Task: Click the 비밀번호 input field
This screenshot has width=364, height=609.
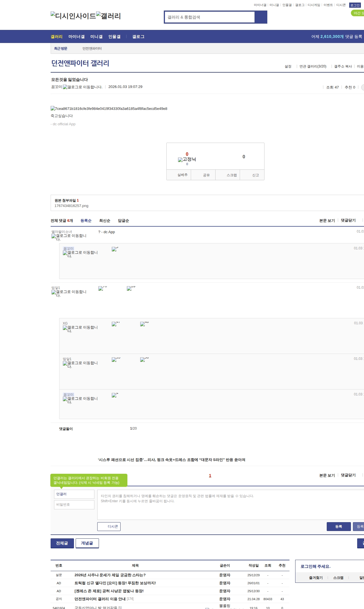Action: tap(74, 505)
